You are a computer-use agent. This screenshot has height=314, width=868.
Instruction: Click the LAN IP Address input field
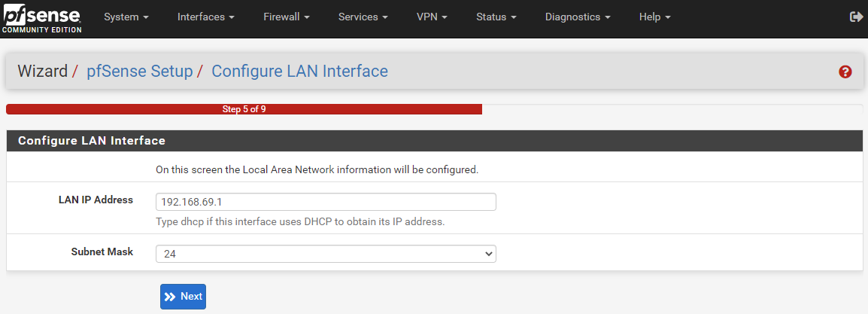(326, 202)
